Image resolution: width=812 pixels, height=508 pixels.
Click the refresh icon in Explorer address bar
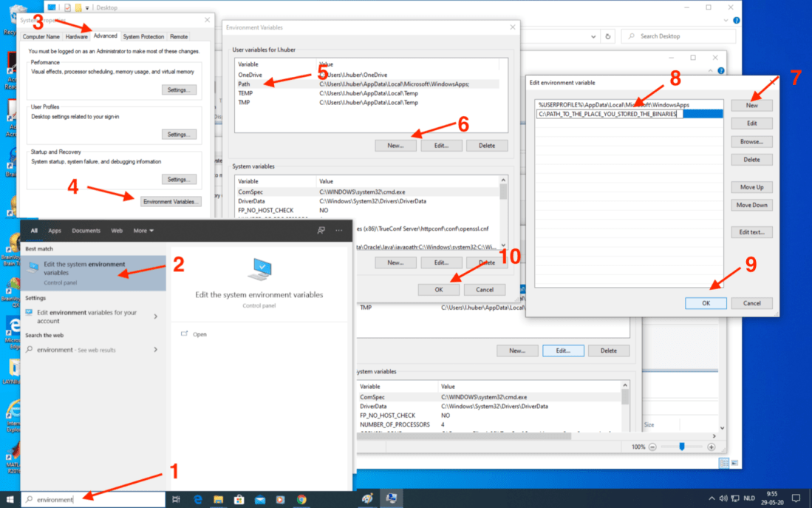point(607,36)
